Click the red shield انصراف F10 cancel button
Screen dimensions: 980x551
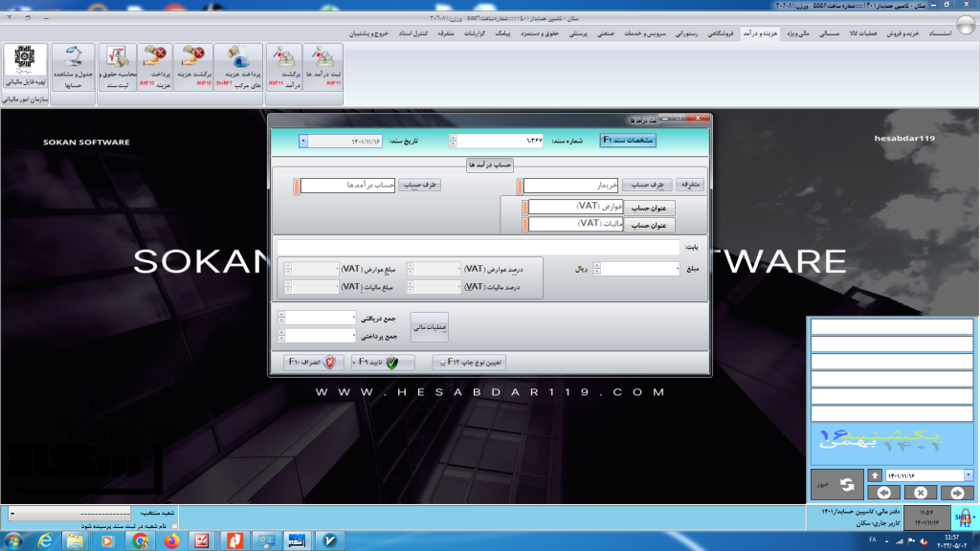(x=313, y=363)
